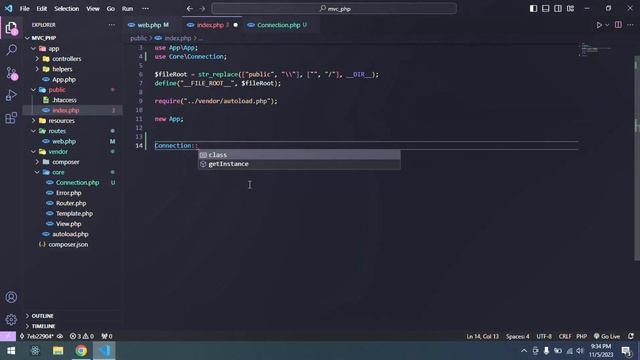Viewport: 640px width, 360px height.
Task: Split the editor to the right
Action: click(x=618, y=25)
